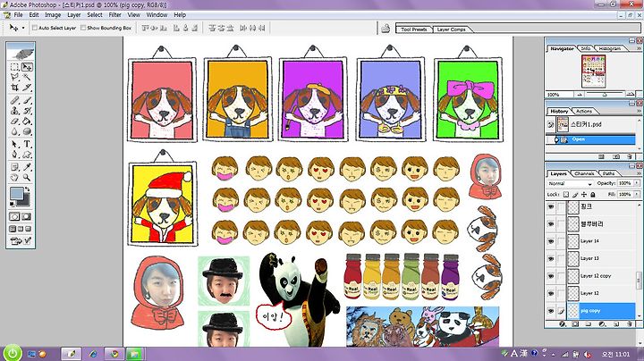
Task: Select the Blur tool
Action: (15, 131)
